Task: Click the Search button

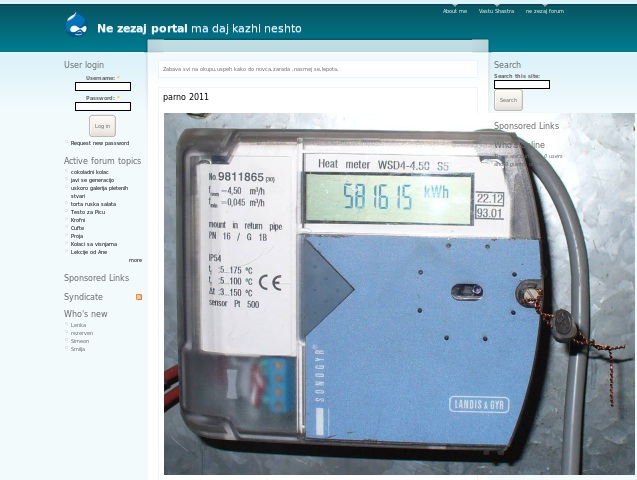Action: [508, 100]
